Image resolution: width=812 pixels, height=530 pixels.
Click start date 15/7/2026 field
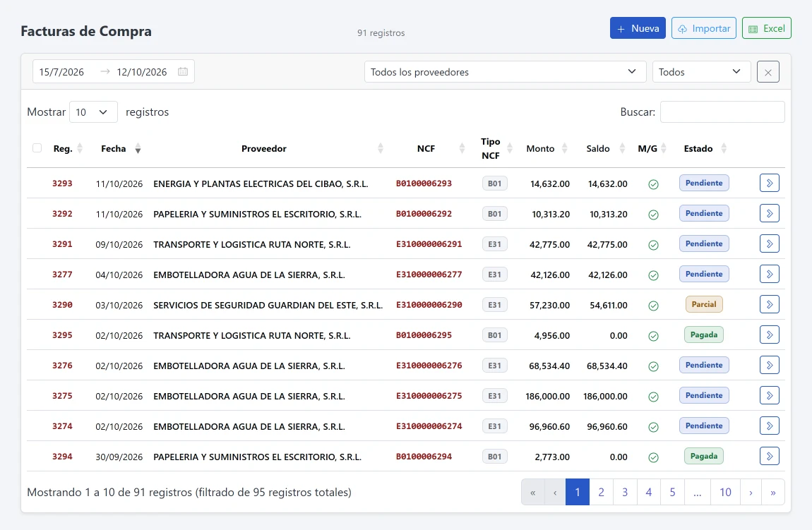61,72
